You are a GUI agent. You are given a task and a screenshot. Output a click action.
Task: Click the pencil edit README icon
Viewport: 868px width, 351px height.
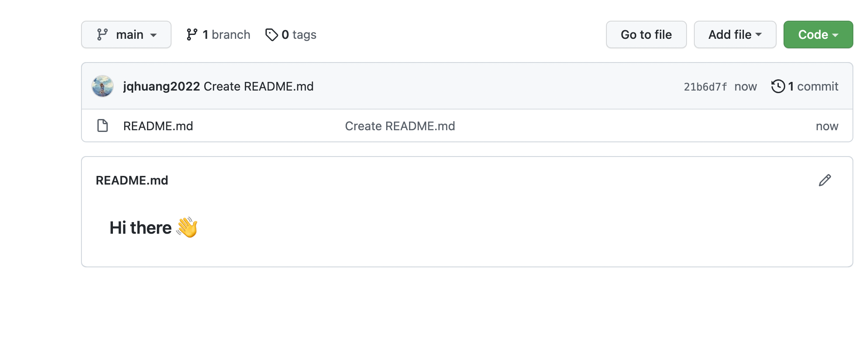pyautogui.click(x=824, y=180)
